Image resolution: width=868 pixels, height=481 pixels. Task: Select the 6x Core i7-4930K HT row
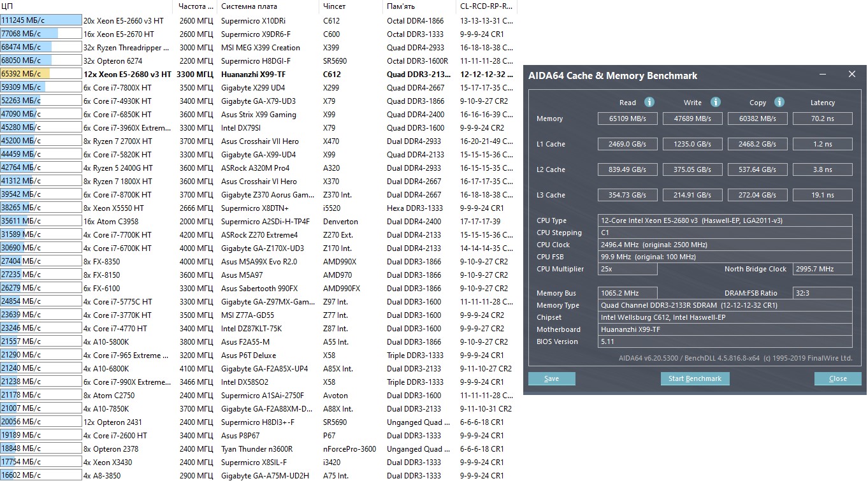point(258,101)
